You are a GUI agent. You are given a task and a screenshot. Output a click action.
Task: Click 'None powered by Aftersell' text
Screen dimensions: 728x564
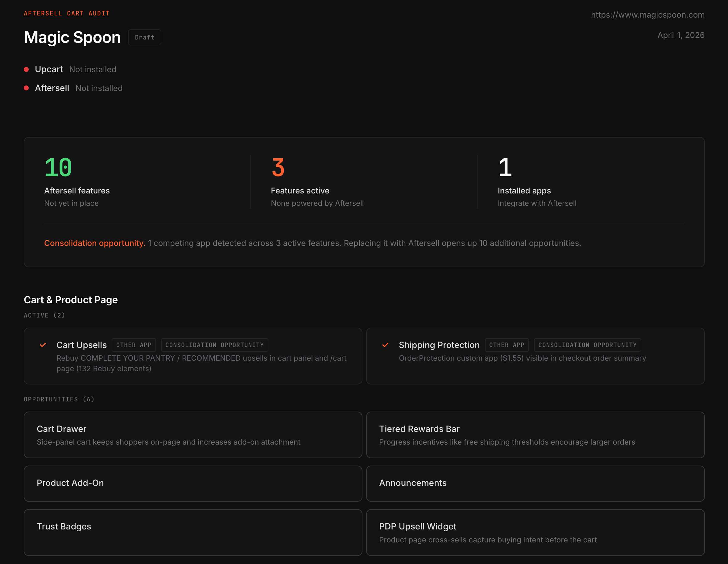point(317,203)
